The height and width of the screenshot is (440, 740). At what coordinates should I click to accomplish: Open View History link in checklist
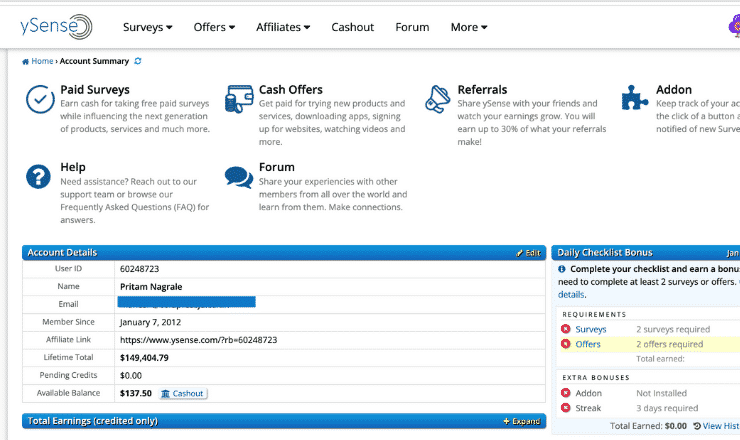(x=721, y=426)
